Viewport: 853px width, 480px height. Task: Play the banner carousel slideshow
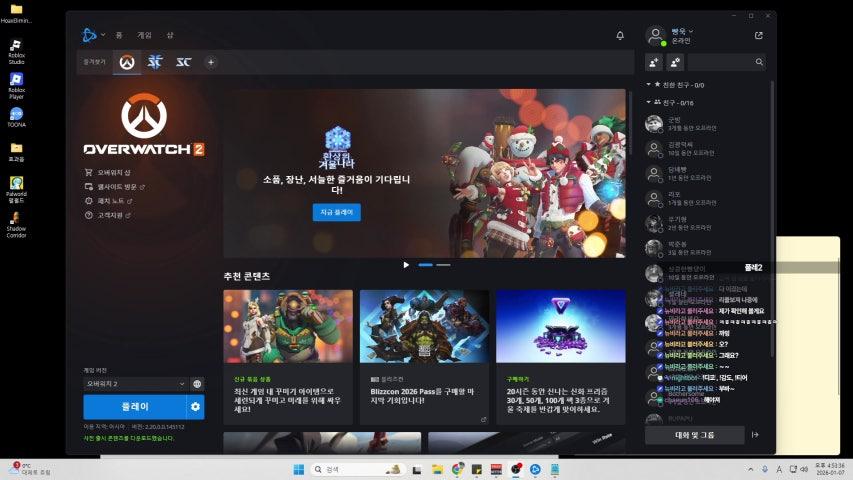(x=406, y=265)
